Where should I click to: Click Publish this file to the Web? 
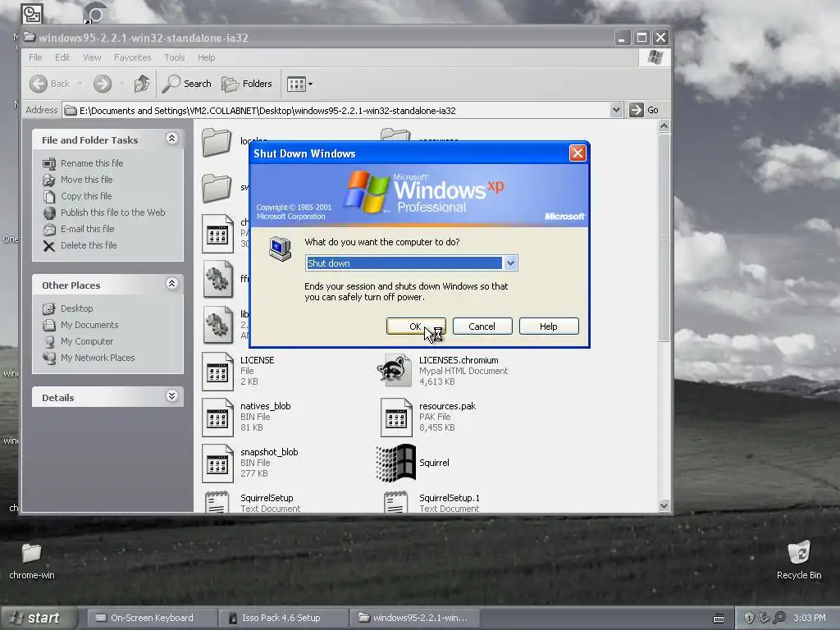[112, 212]
